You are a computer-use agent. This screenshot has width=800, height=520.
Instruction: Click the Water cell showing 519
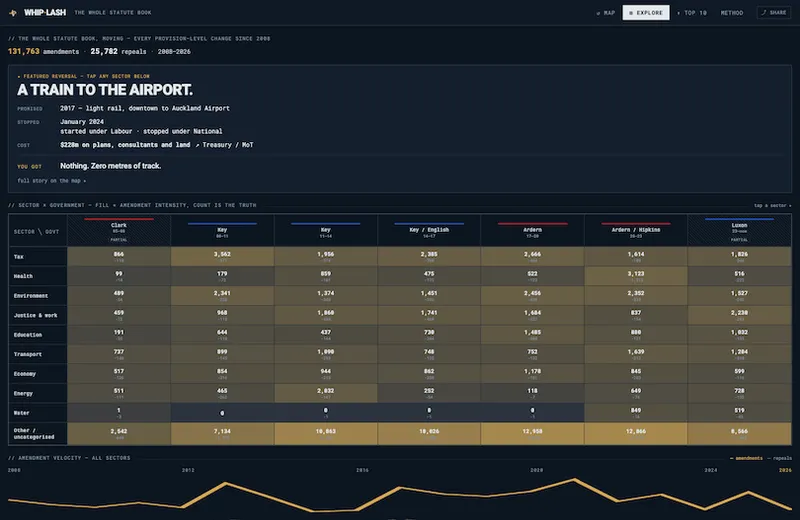tap(739, 413)
